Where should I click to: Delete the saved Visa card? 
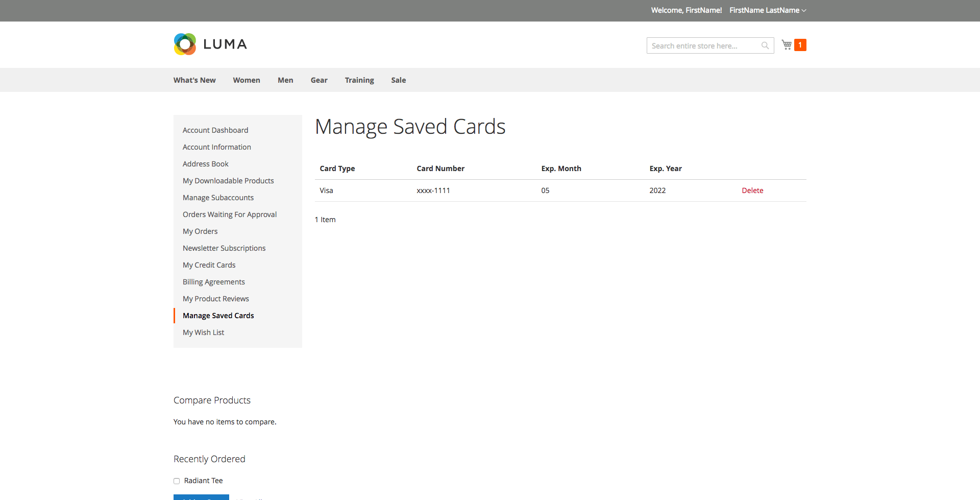coord(752,191)
